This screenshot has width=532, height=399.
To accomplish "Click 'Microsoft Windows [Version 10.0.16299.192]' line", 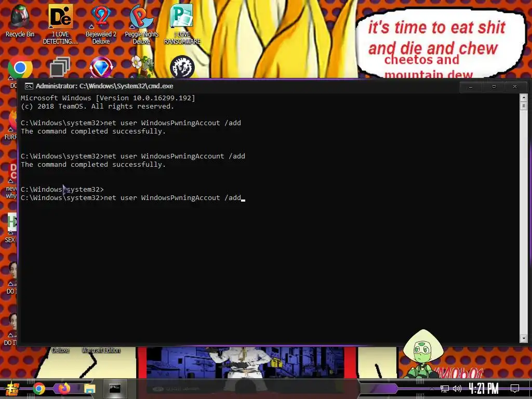I will coord(108,98).
